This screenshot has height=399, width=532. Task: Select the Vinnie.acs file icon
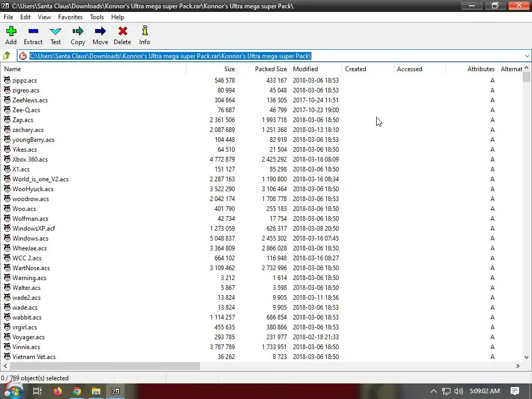coord(7,347)
